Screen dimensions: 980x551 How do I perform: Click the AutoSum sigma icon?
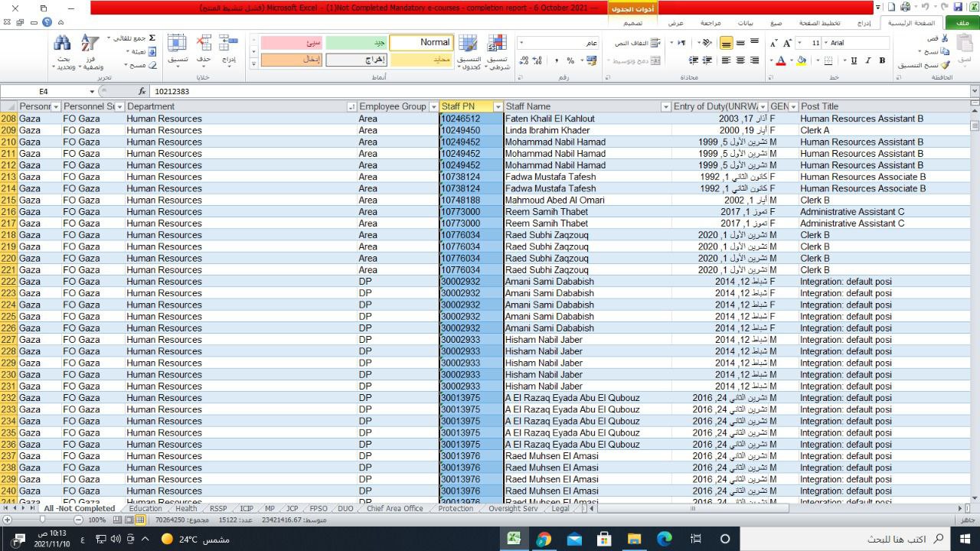point(152,38)
